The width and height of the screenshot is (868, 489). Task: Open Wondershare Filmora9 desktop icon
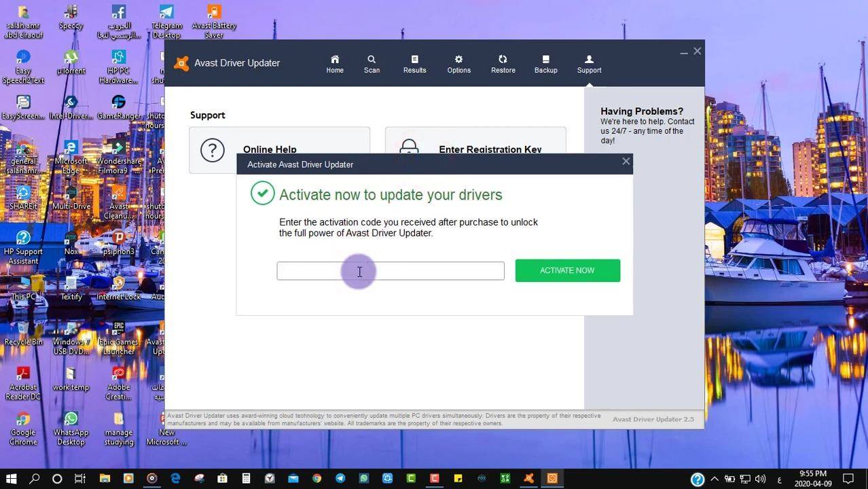tap(118, 157)
